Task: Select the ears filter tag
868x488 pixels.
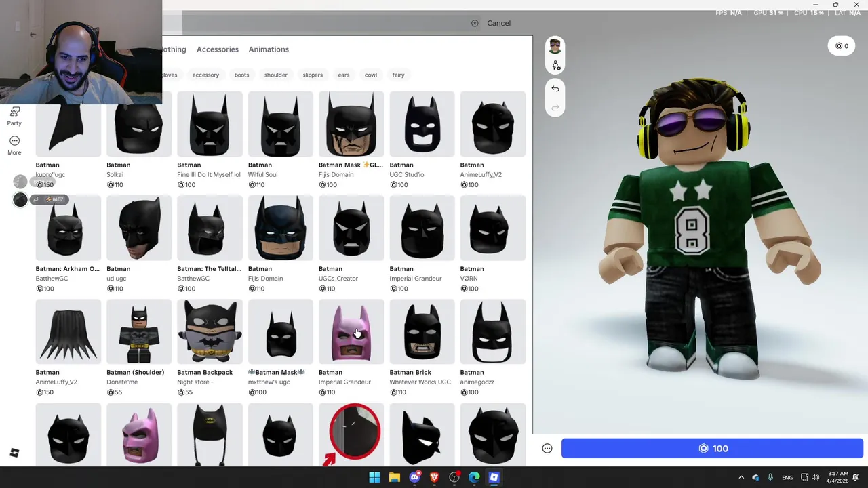Action: click(x=344, y=75)
